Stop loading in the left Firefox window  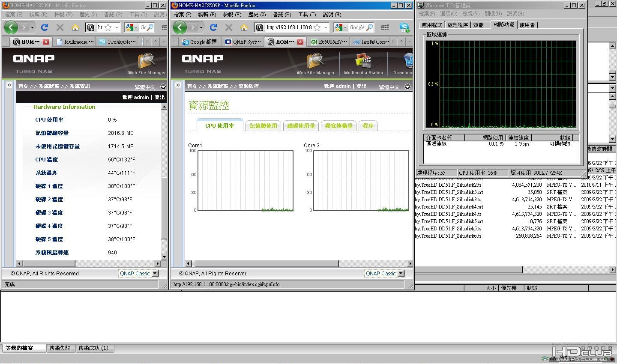coord(60,27)
